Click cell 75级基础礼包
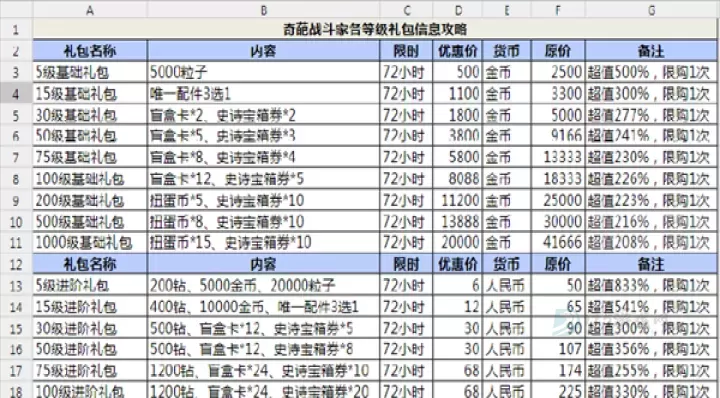The width and height of the screenshot is (720, 398). [x=90, y=157]
